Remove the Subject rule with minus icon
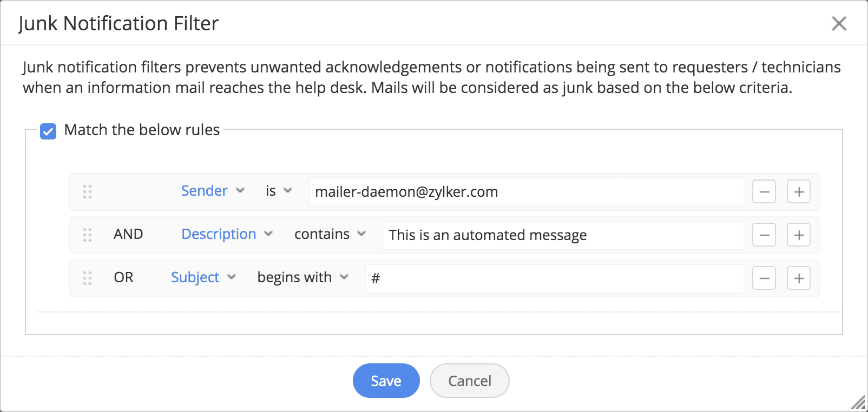The image size is (868, 412). 764,278
